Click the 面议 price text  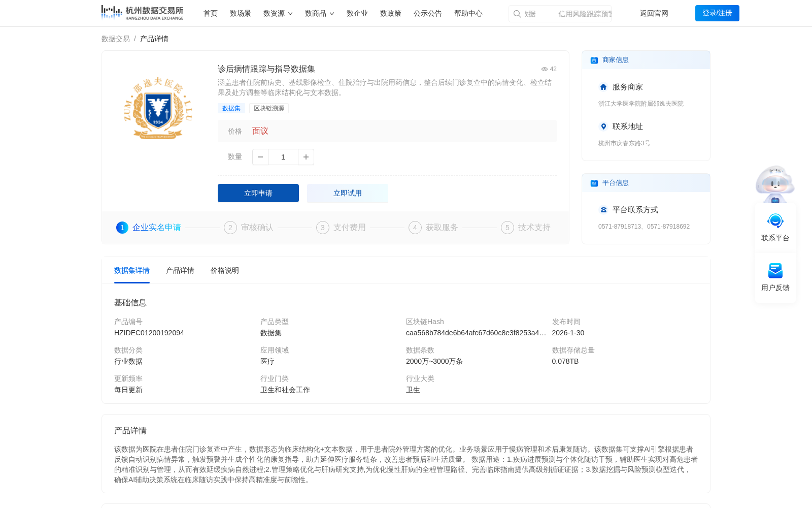point(260,131)
